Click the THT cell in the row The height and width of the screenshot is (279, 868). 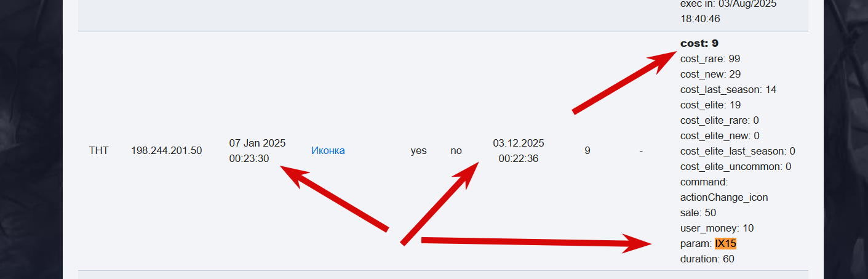tap(98, 151)
